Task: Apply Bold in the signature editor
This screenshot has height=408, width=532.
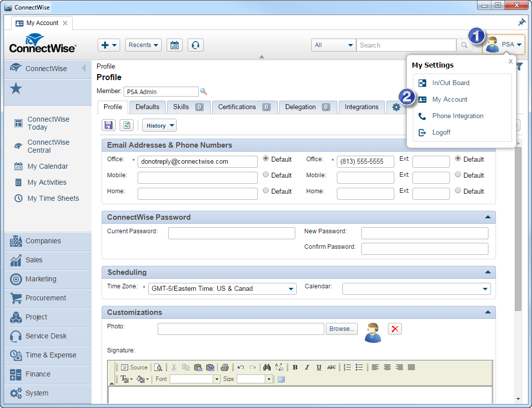Action: 295,367
